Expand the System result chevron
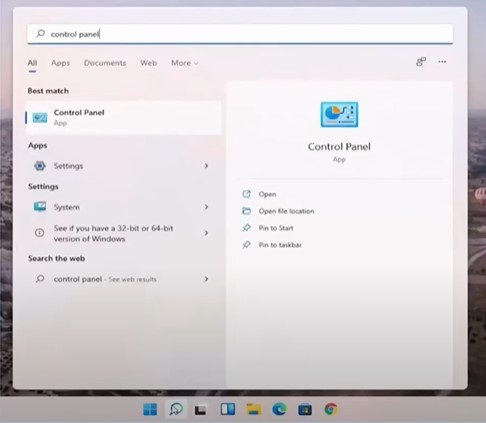486x423 pixels. coord(206,207)
